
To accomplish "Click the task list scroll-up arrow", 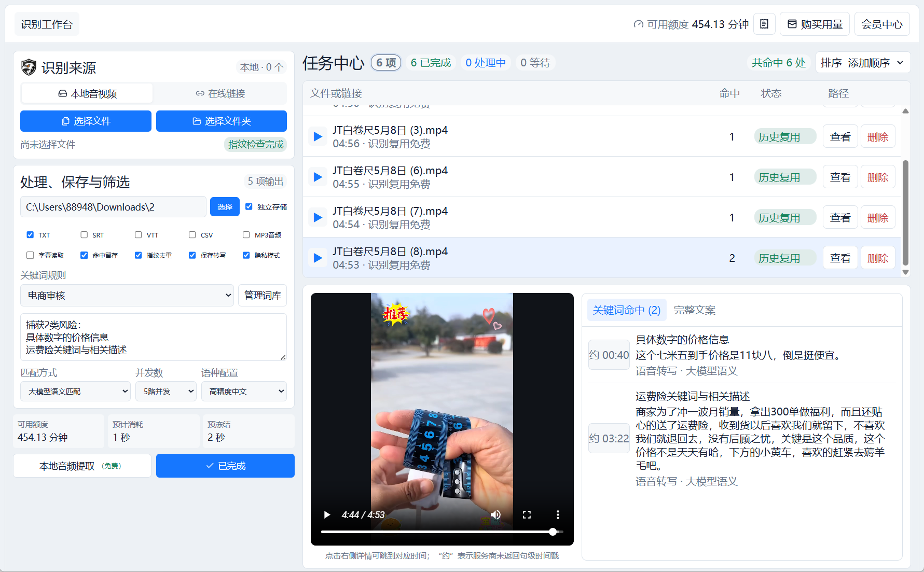I will click(x=905, y=111).
